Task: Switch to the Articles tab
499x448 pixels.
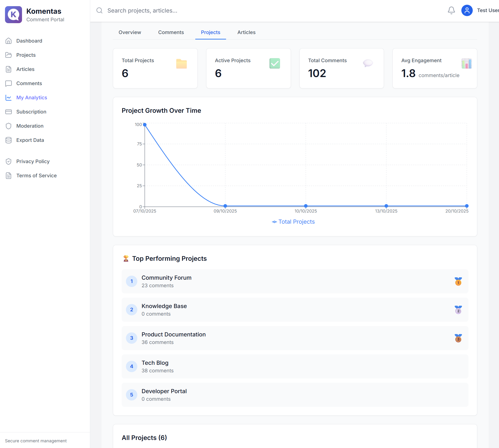Action: [246, 32]
